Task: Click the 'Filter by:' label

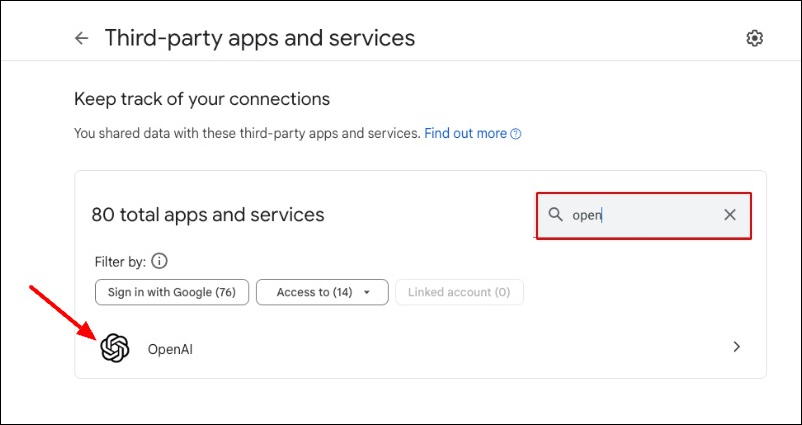Action: [121, 262]
